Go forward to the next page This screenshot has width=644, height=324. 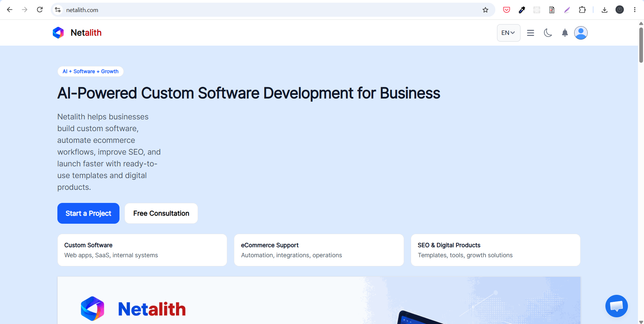[24, 10]
